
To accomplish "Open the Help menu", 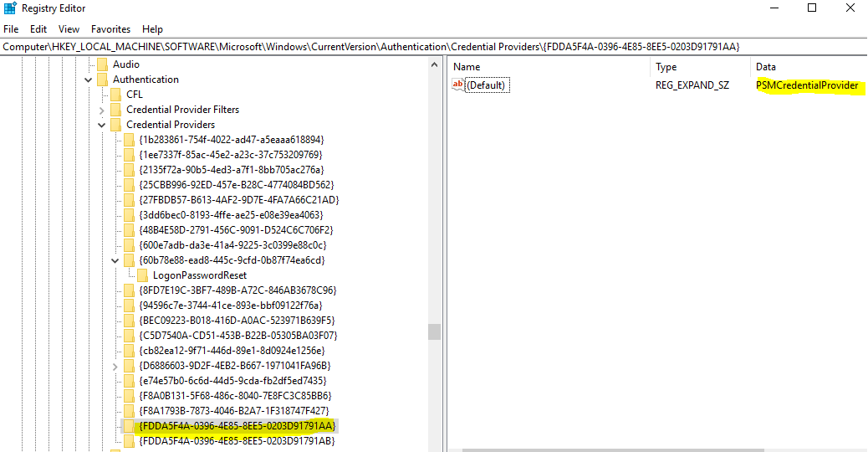I will click(x=152, y=29).
